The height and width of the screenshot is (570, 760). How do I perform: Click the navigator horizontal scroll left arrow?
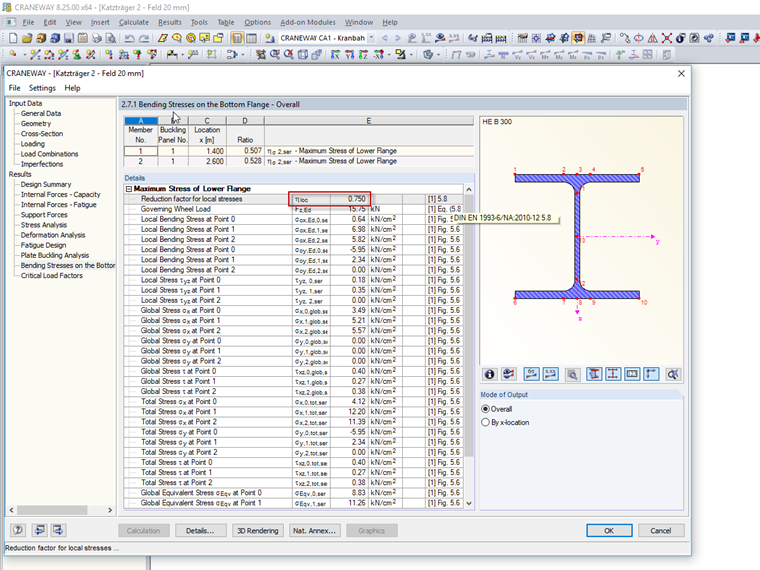click(12, 510)
